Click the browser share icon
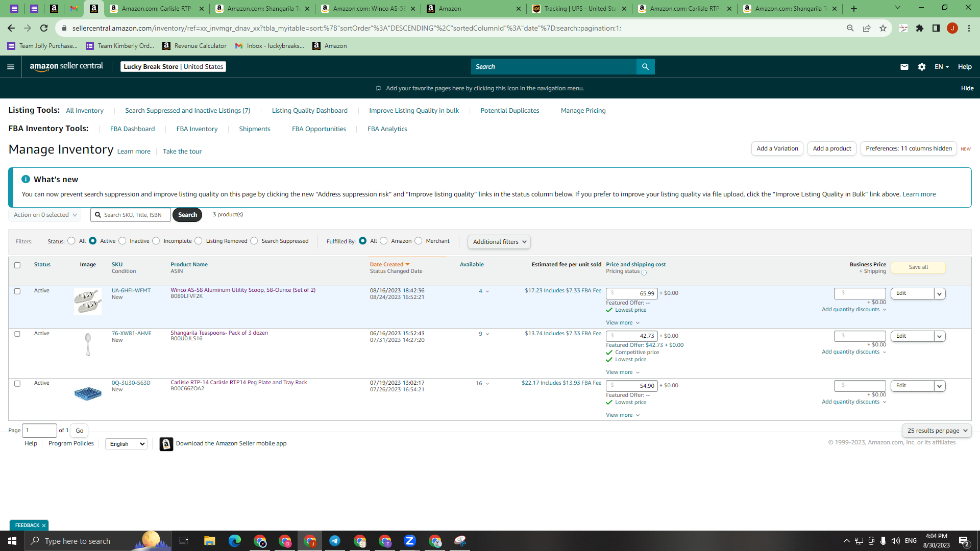980x551 pixels. click(x=867, y=28)
